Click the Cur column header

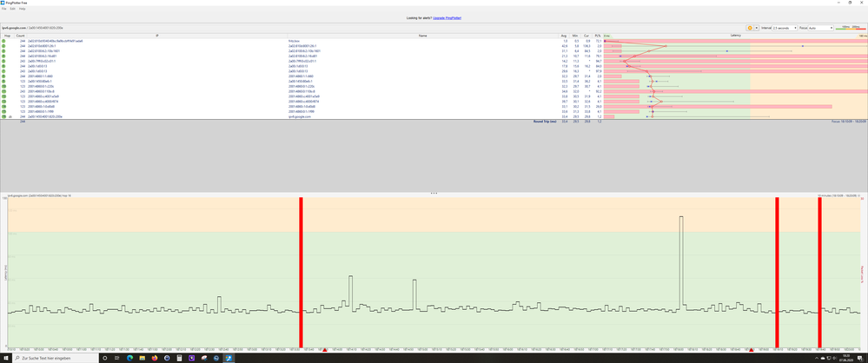[x=586, y=36]
